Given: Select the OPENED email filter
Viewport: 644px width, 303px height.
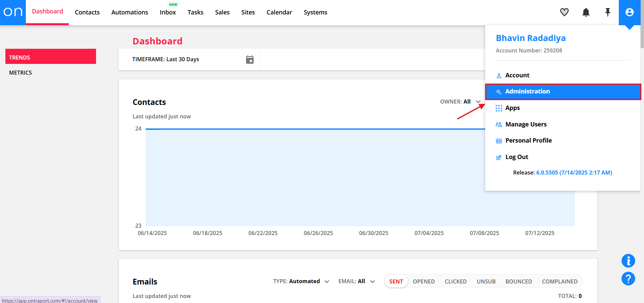Looking at the screenshot, I should click(x=424, y=281).
